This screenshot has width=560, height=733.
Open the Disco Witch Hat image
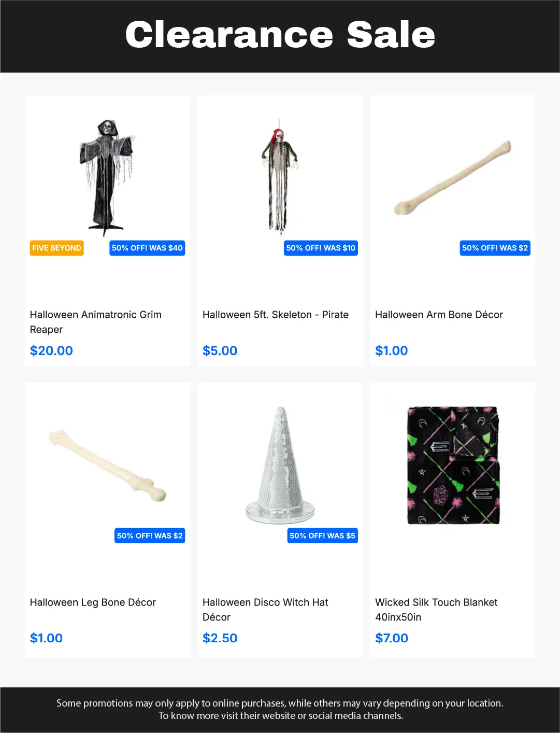coord(280,465)
